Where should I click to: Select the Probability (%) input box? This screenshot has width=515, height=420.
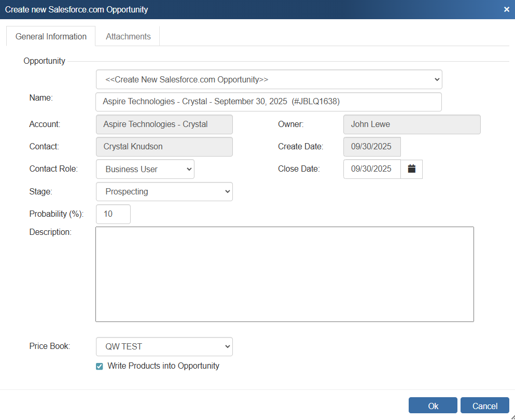click(x=113, y=214)
